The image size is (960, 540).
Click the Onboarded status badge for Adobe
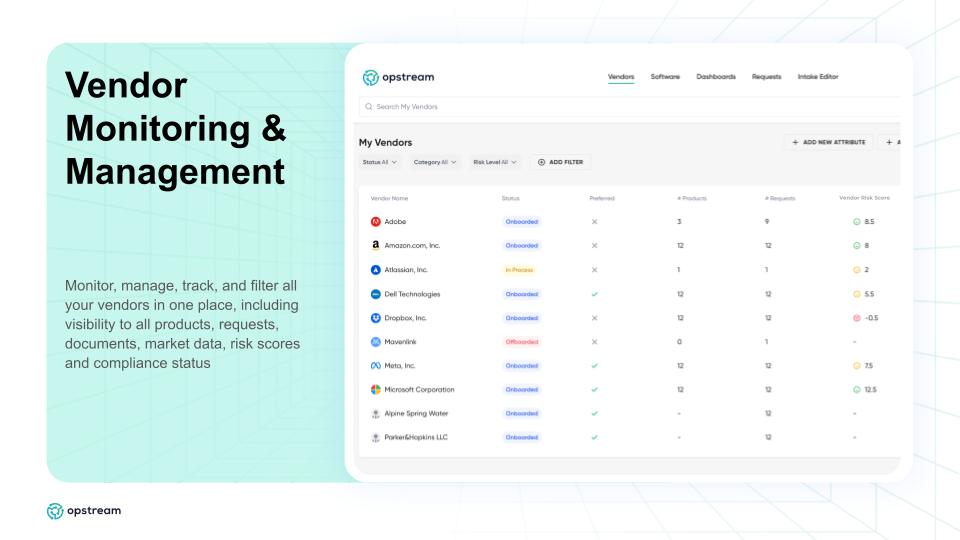522,222
